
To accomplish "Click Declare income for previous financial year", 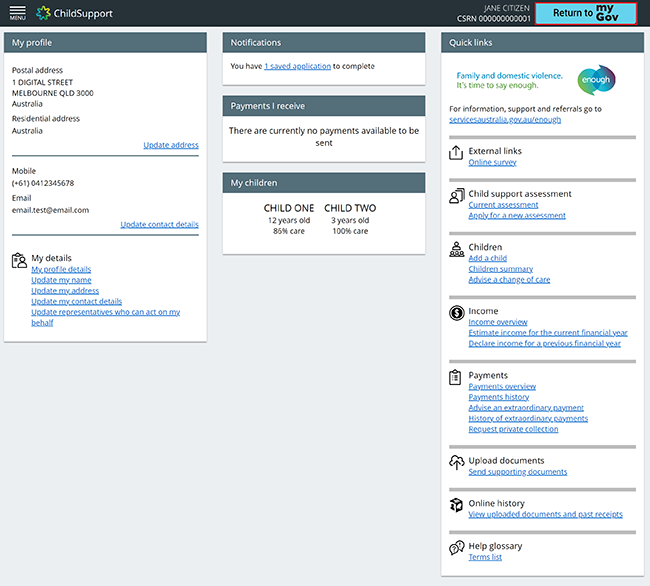I will point(545,344).
